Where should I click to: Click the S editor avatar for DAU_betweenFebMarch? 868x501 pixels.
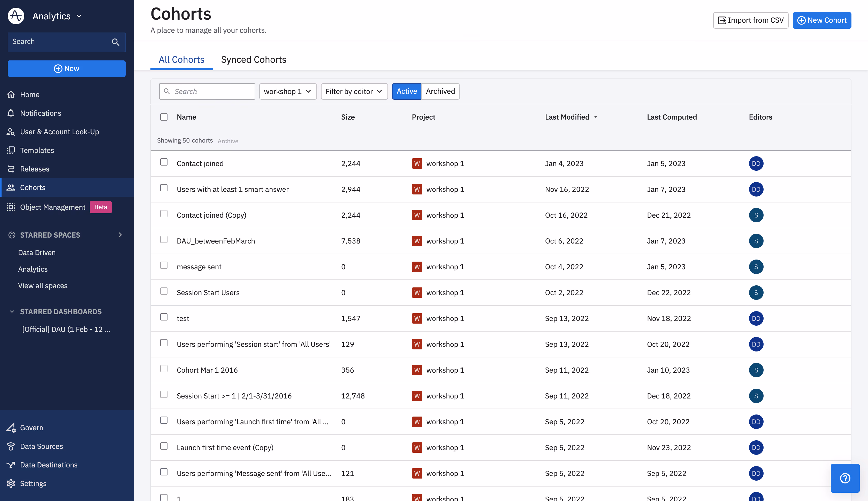point(756,241)
